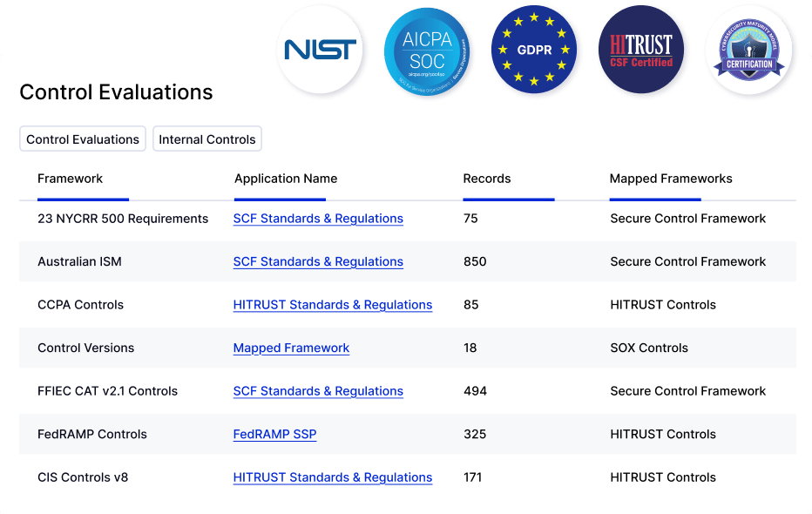Open SCF Standards link for FFIEC CAT

click(x=318, y=391)
